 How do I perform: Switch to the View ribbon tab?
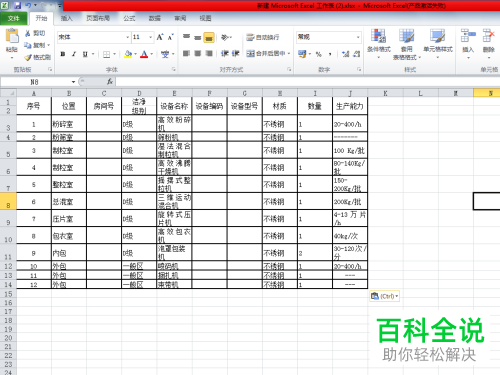205,18
